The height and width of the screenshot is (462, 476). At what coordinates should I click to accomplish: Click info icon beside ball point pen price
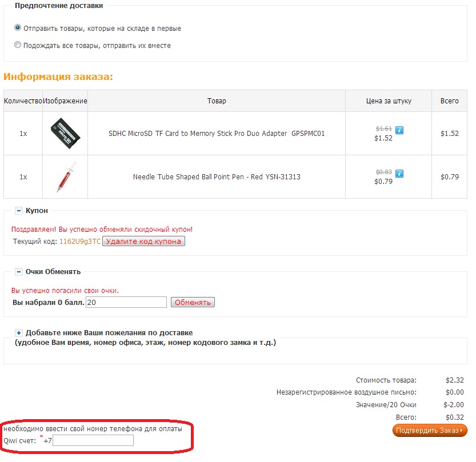(x=399, y=174)
